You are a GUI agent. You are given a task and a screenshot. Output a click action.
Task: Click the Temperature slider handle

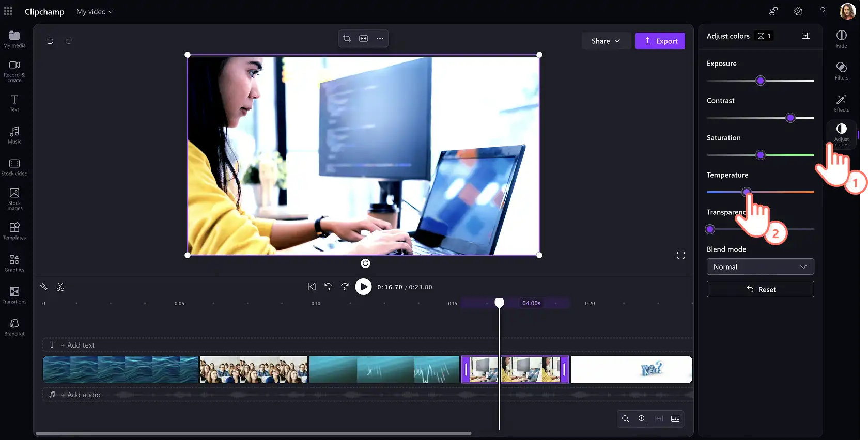(x=747, y=192)
